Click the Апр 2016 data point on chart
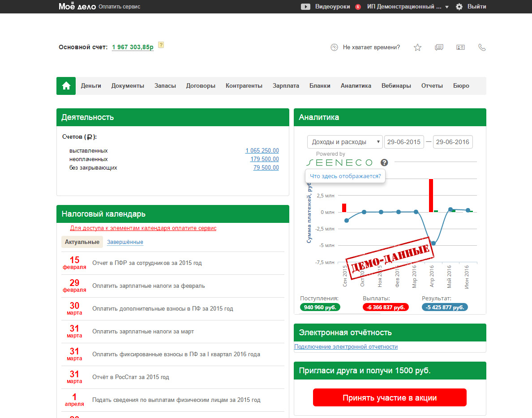 click(x=433, y=243)
